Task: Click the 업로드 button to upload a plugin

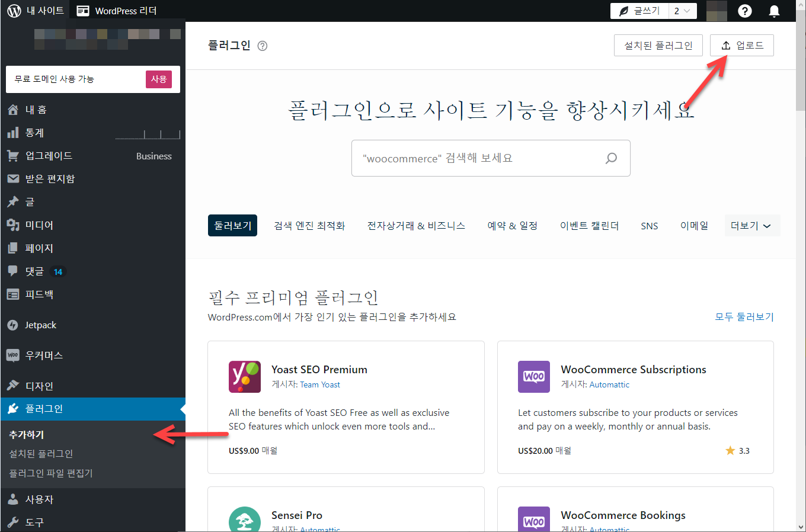Action: 741,45
